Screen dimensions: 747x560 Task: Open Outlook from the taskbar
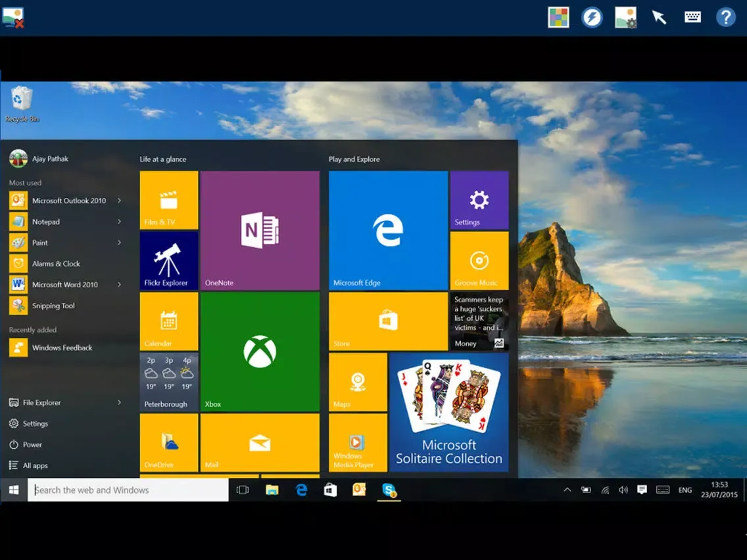click(359, 490)
